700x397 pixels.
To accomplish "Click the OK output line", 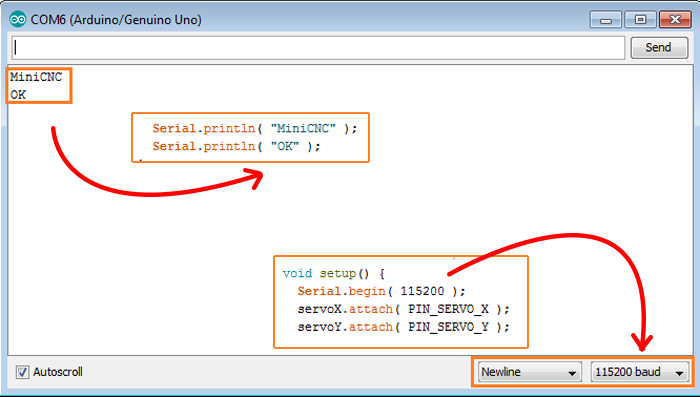I will point(18,95).
